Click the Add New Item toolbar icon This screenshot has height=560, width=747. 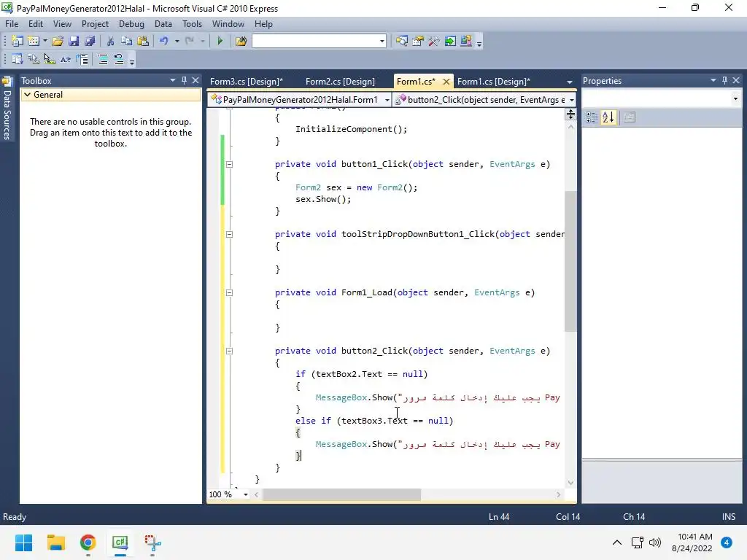(x=34, y=42)
